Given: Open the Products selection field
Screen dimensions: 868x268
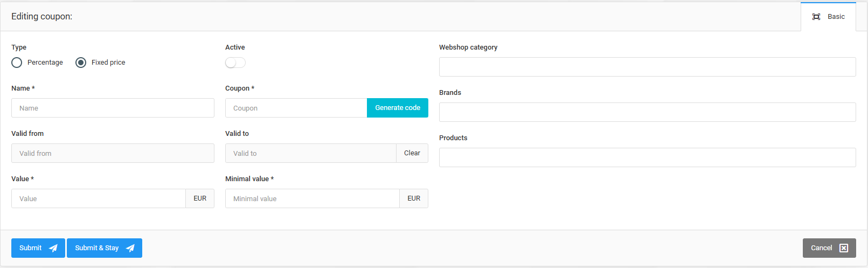Looking at the screenshot, I should 647,157.
